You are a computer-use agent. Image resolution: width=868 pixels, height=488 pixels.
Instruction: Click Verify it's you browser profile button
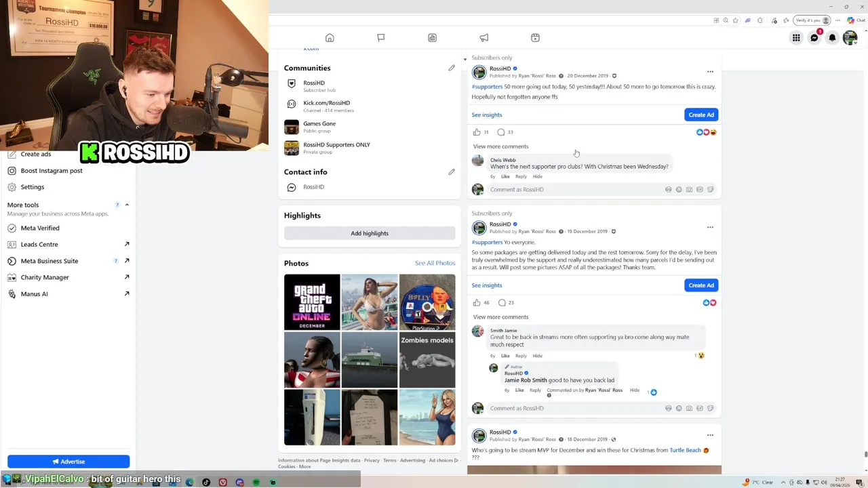tap(812, 20)
